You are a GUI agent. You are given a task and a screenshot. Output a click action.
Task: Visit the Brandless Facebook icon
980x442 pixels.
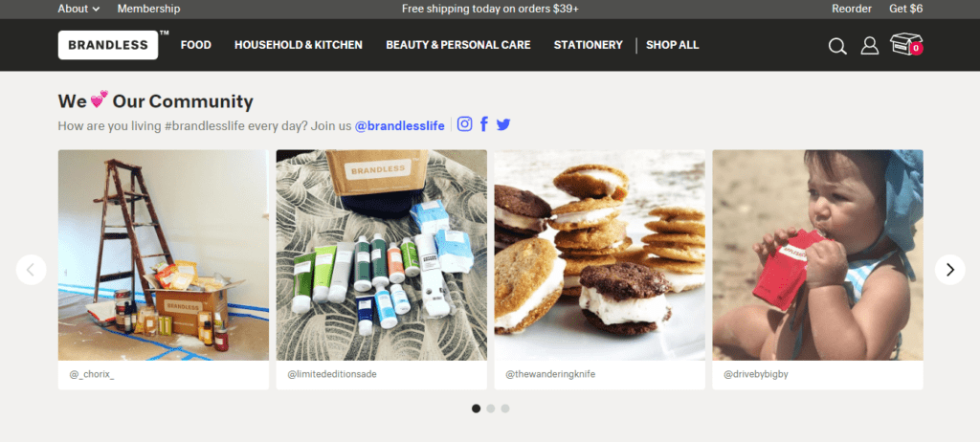click(483, 123)
